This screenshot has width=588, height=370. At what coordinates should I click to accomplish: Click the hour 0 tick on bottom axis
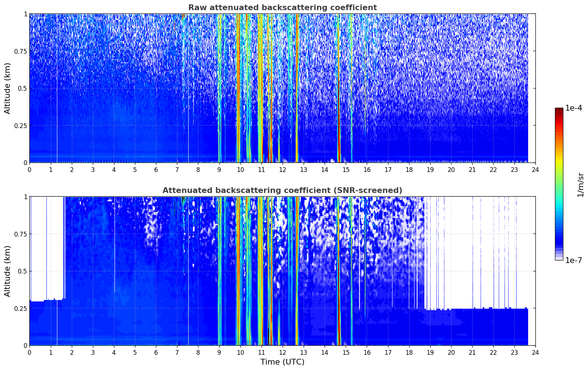pos(29,353)
